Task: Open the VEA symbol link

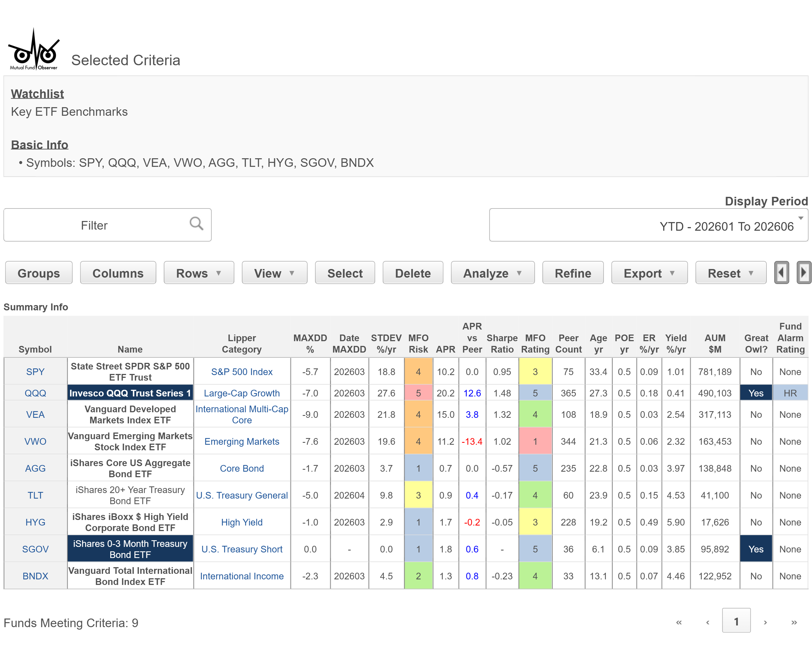Action: point(36,414)
